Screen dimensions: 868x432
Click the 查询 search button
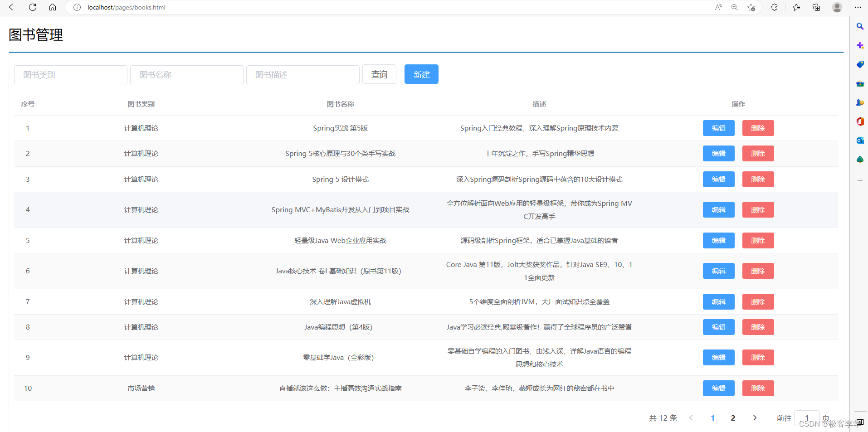click(x=379, y=74)
